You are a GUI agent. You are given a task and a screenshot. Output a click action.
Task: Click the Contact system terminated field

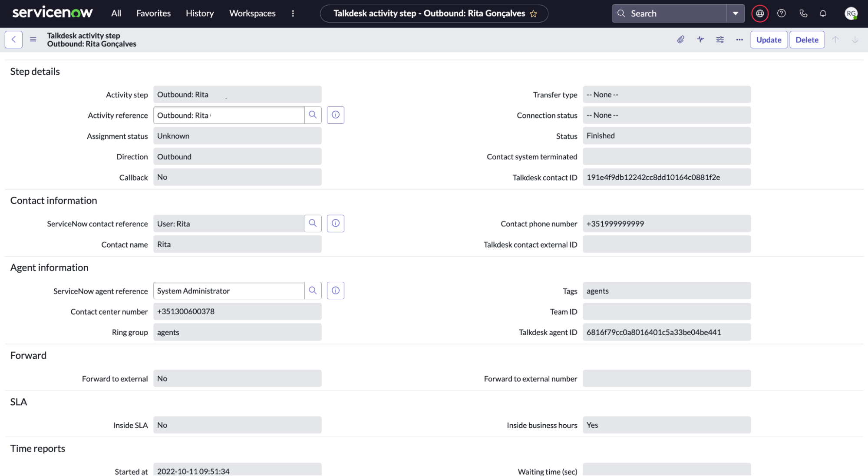coord(667,156)
